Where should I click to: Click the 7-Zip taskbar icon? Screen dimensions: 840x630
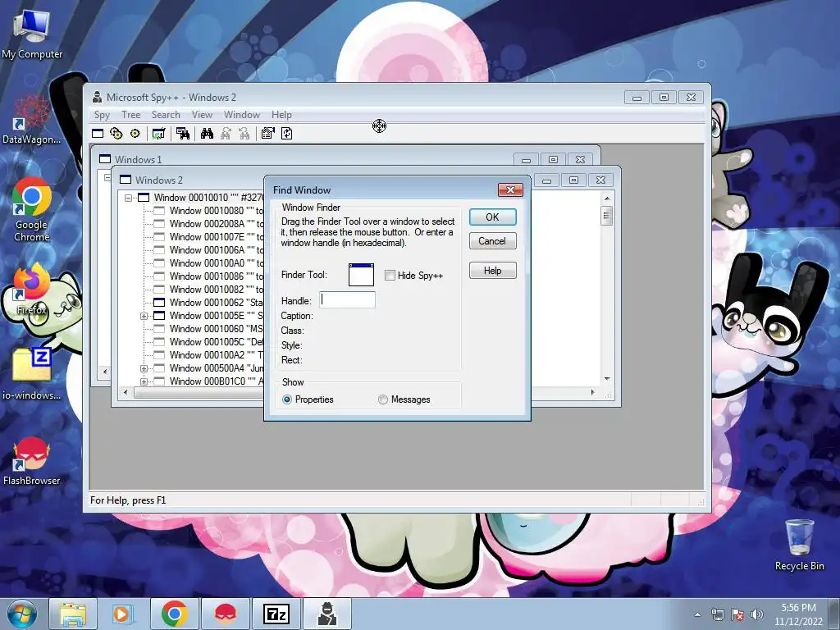tap(276, 614)
